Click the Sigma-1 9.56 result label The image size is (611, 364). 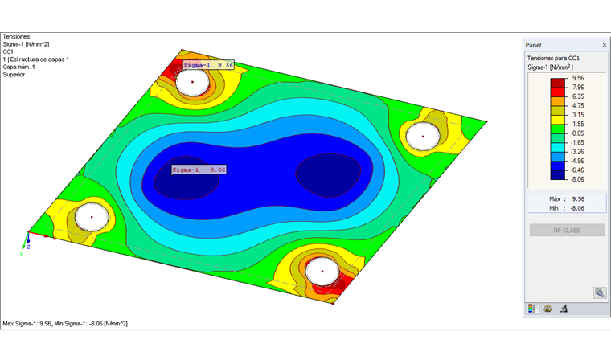pos(208,65)
